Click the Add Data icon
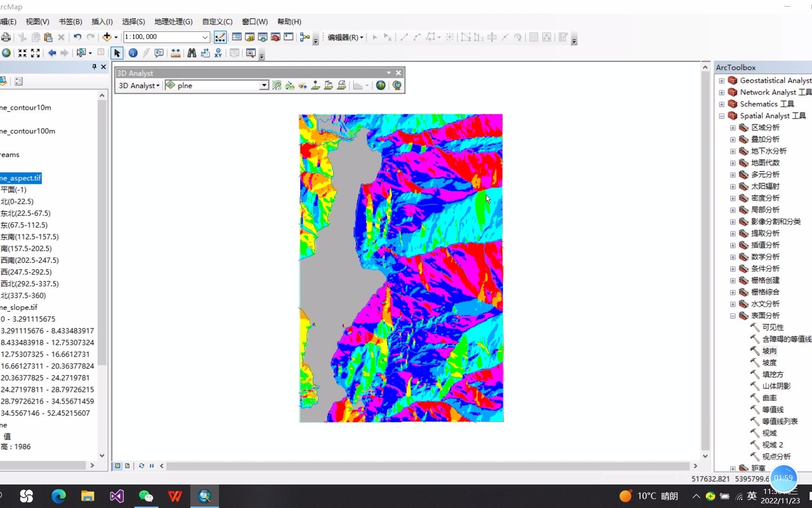This screenshot has width=812, height=508. pyautogui.click(x=107, y=37)
